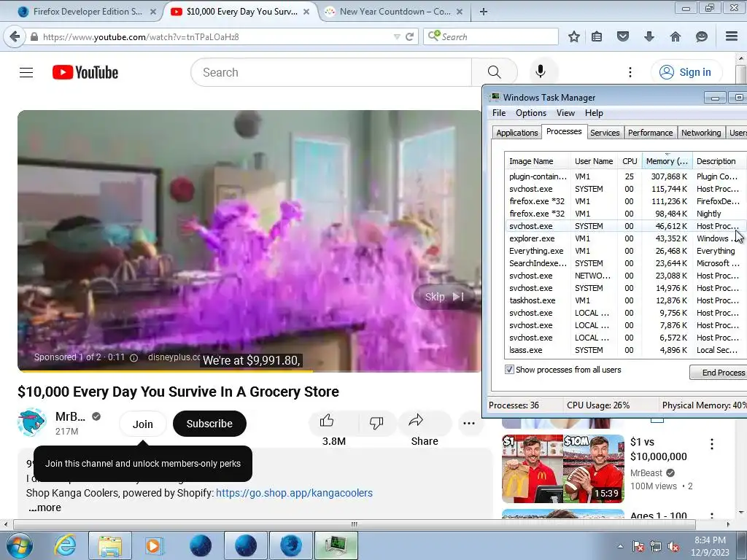Switch to New Year Countdown tab
Viewport: 747px width, 560px height.
click(395, 12)
